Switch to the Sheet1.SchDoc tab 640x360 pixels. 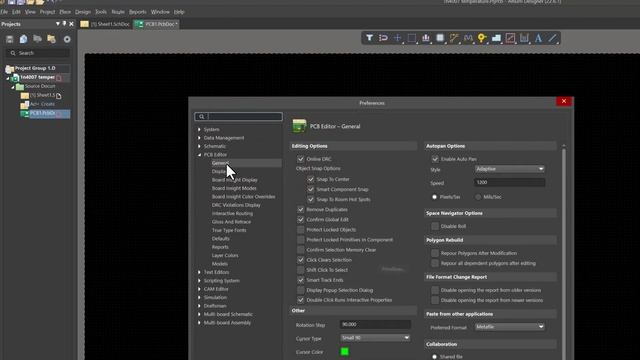pyautogui.click(x=105, y=24)
